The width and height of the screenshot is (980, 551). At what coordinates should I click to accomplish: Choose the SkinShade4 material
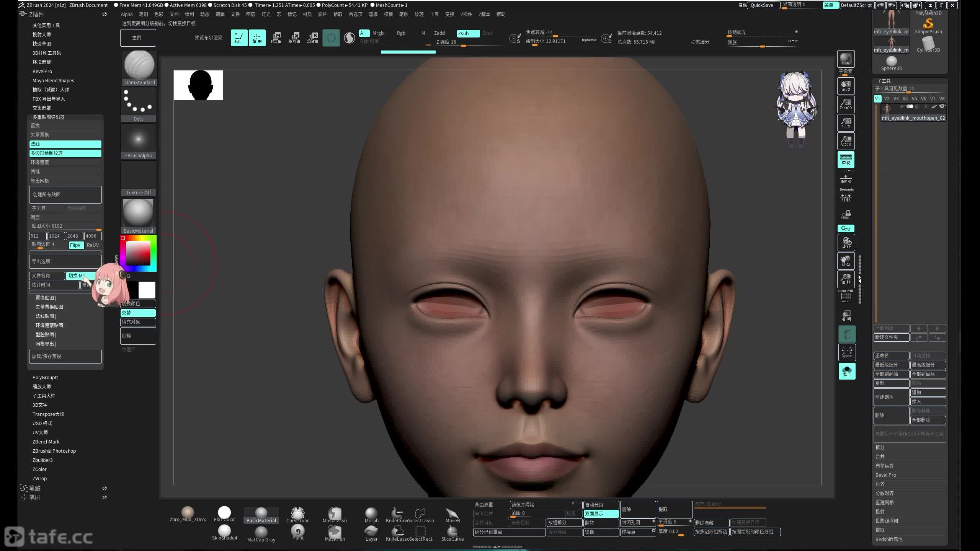pyautogui.click(x=224, y=532)
